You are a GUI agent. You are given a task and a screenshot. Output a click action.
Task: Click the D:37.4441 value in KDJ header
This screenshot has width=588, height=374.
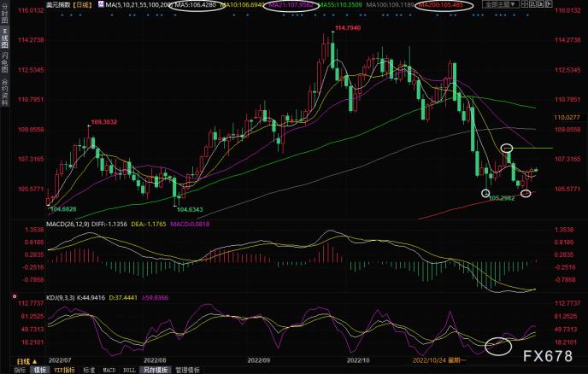(x=124, y=298)
